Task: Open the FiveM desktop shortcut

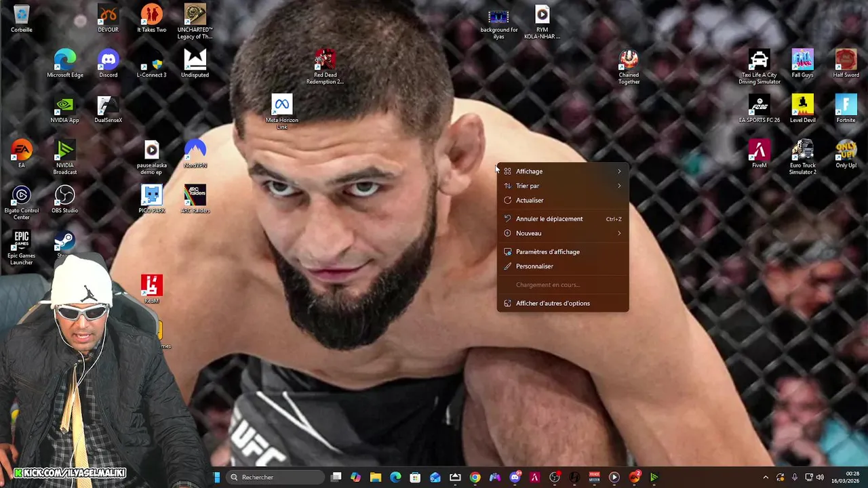Action: (x=759, y=154)
